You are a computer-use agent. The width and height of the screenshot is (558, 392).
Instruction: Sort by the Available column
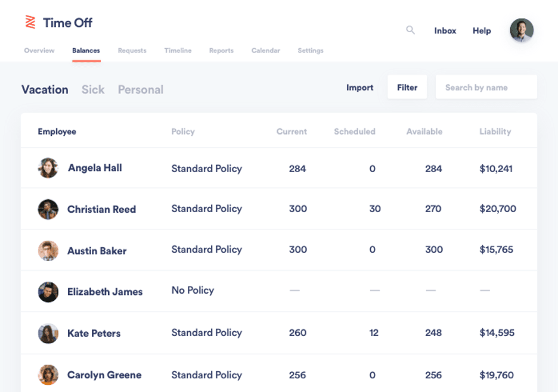(424, 131)
